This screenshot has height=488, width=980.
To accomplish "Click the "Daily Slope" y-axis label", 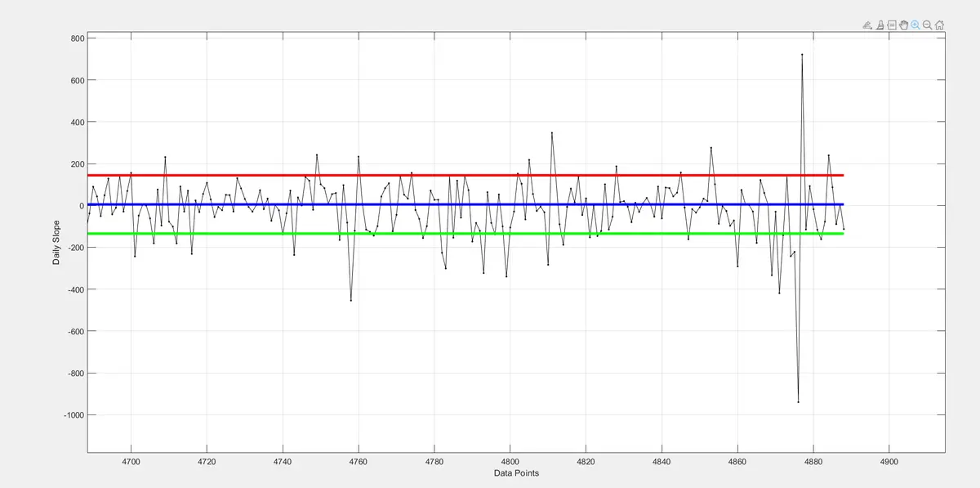I will coord(56,243).
